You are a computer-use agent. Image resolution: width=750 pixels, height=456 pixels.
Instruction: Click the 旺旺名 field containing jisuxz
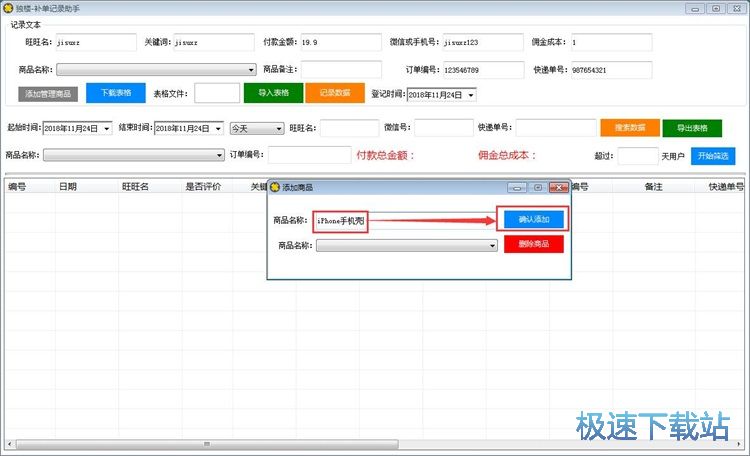[x=96, y=42]
